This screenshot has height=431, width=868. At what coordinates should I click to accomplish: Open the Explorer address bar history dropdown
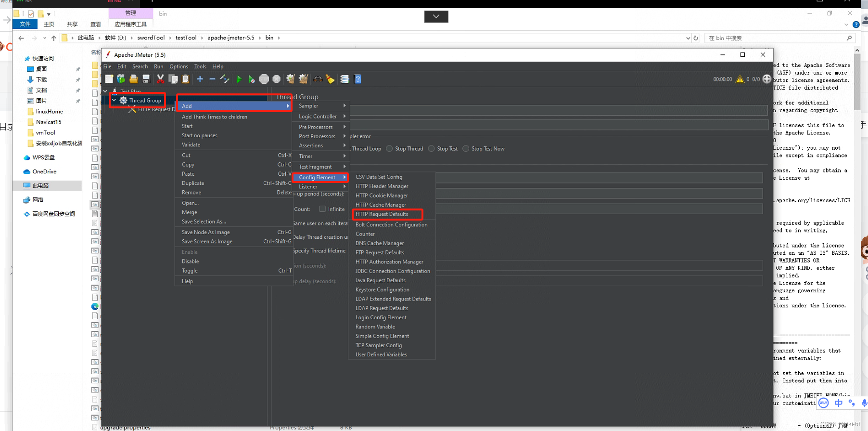pyautogui.click(x=688, y=38)
